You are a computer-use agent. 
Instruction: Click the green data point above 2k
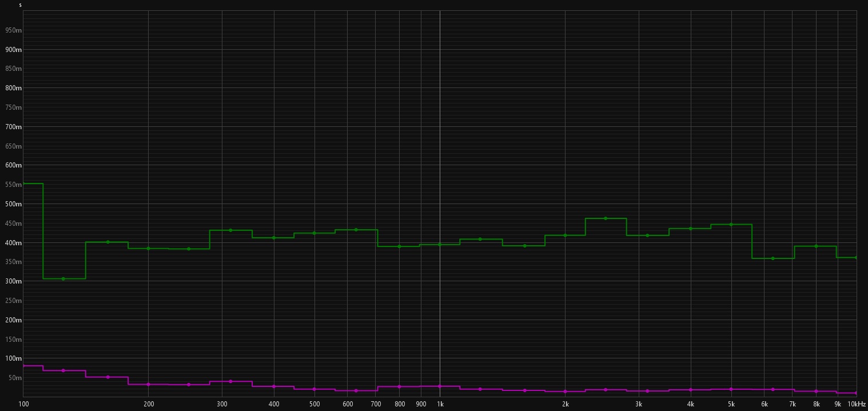tap(565, 235)
